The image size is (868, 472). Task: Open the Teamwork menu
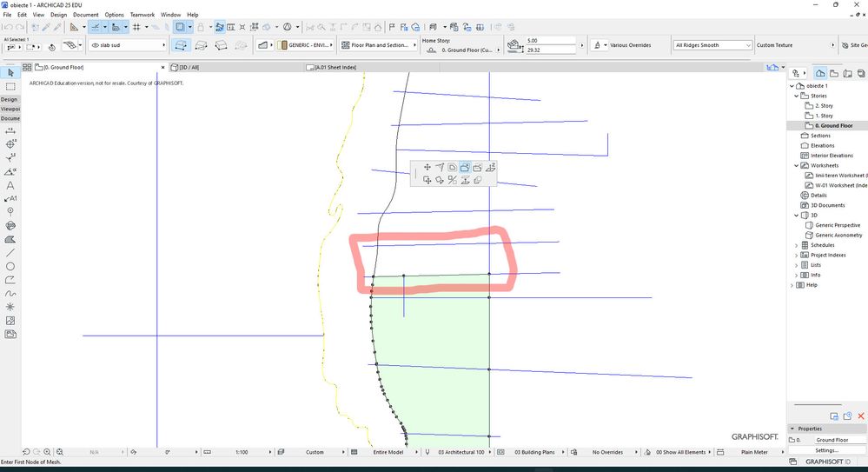pos(142,15)
